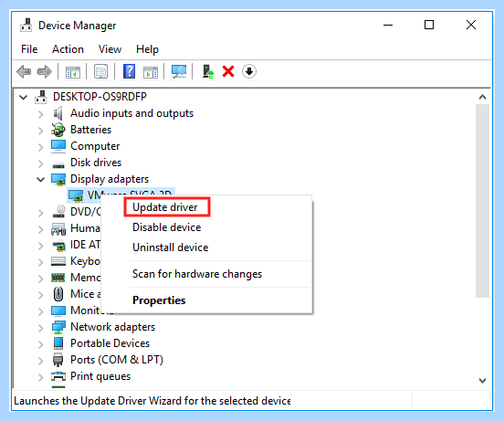Image resolution: width=504 pixels, height=421 pixels.
Task: Click the Device Manager title bar icon
Action: [26, 25]
